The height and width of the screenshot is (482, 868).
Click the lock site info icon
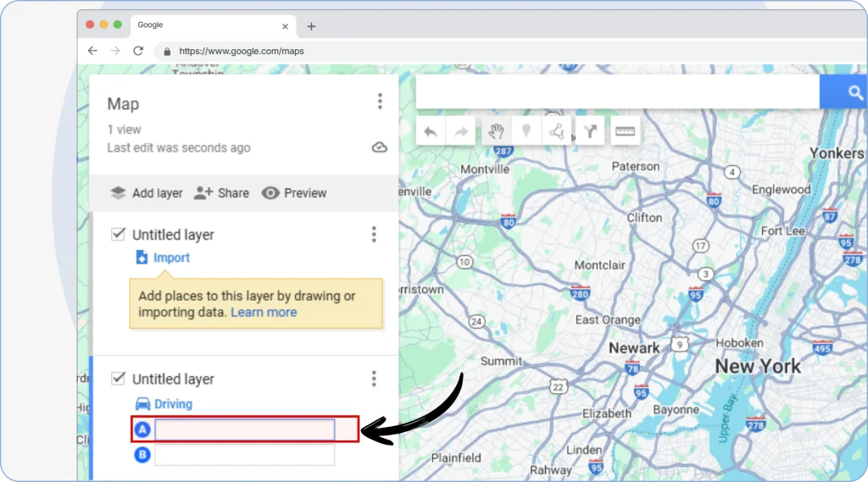coord(167,52)
